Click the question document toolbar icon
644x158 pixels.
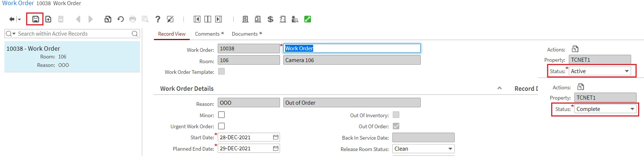pos(283,19)
